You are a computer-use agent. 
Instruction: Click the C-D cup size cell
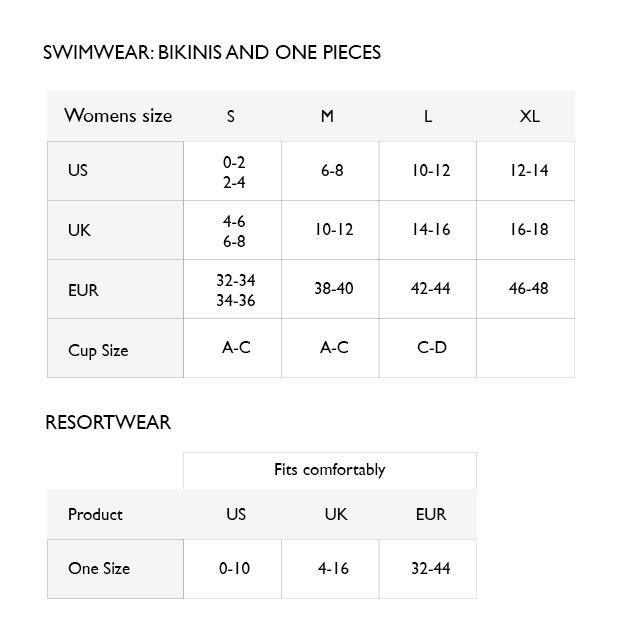point(430,348)
